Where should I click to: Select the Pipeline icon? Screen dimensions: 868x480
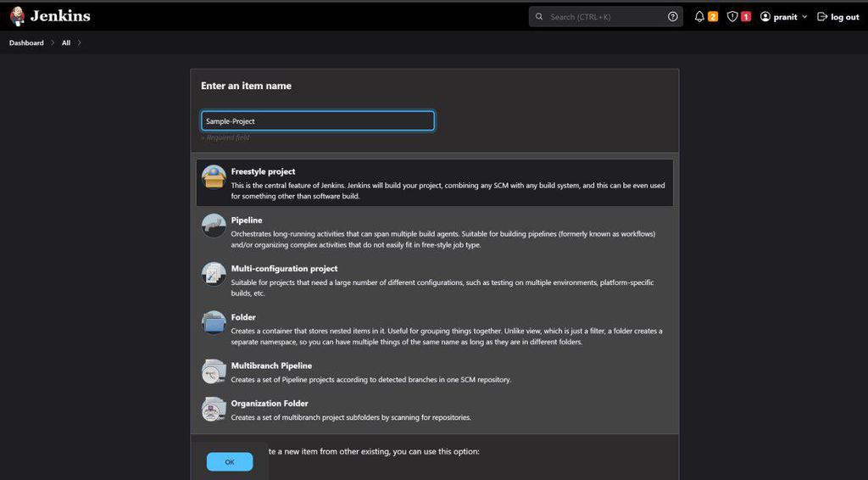point(214,226)
